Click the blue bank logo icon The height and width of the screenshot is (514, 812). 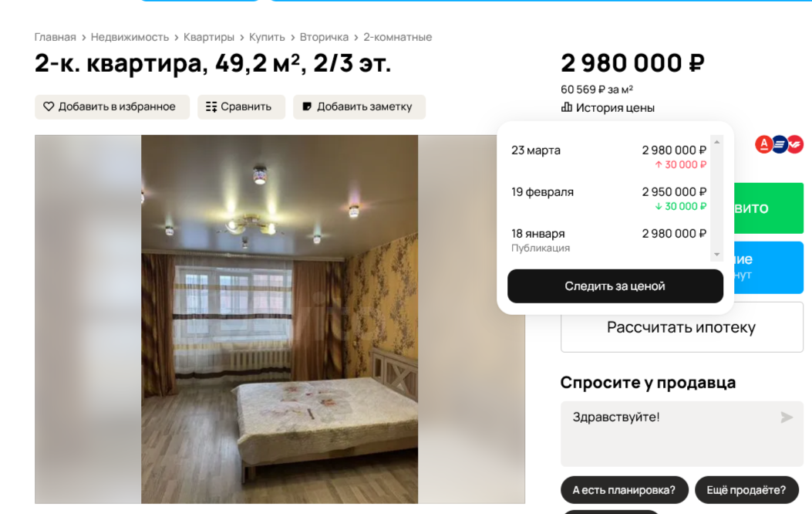click(780, 144)
